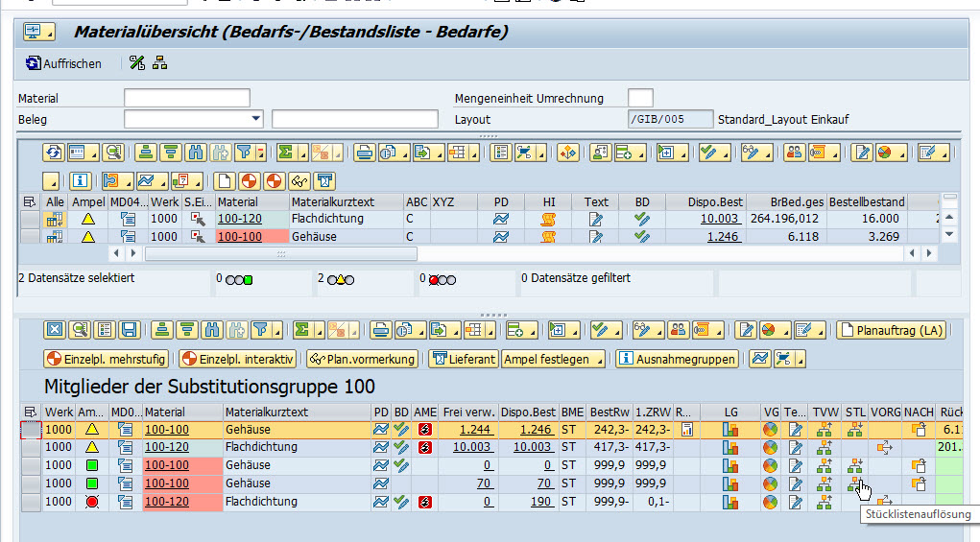Expand the Ampel festlegen dropdown
This screenshot has width=980, height=542.
coord(600,359)
